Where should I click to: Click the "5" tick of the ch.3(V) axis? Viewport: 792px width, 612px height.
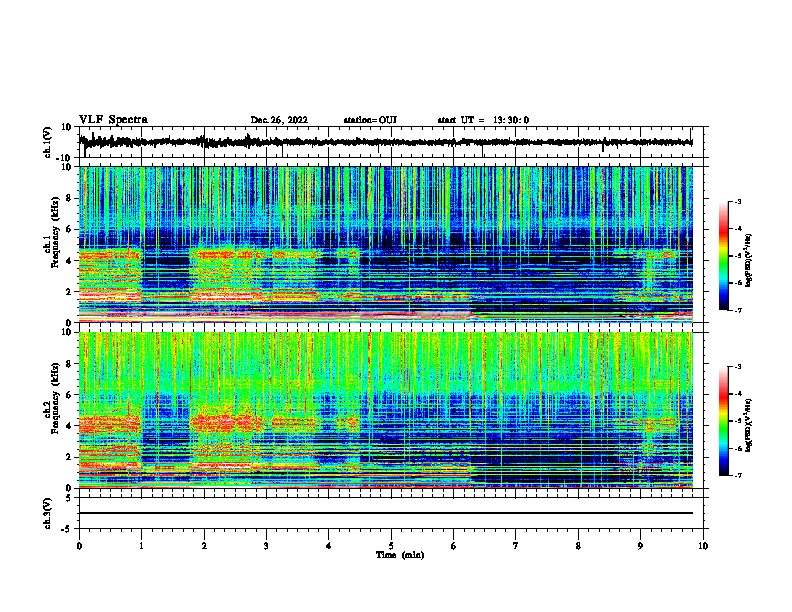point(70,498)
